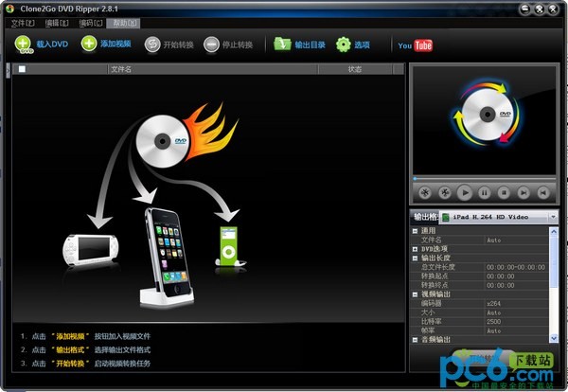Toggle the select-all checkbox in the file list header
The width and height of the screenshot is (568, 392).
click(x=22, y=69)
